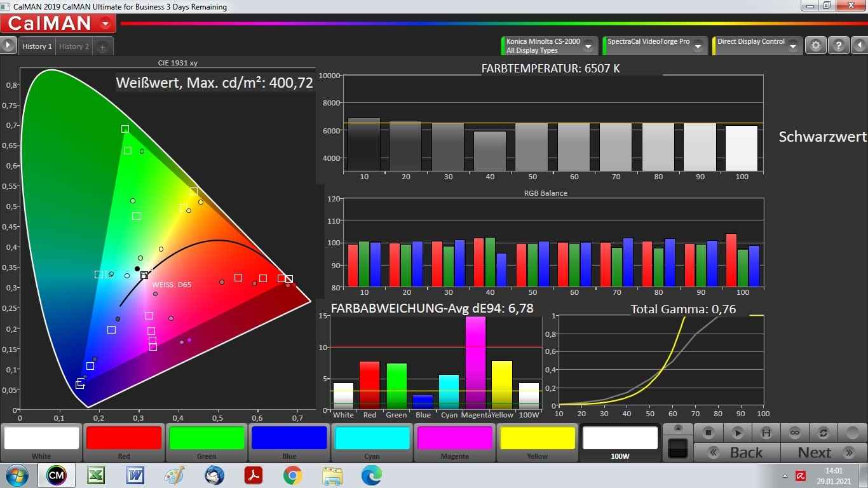The image size is (868, 488).
Task: Click the Stop measurement button
Action: 709,433
